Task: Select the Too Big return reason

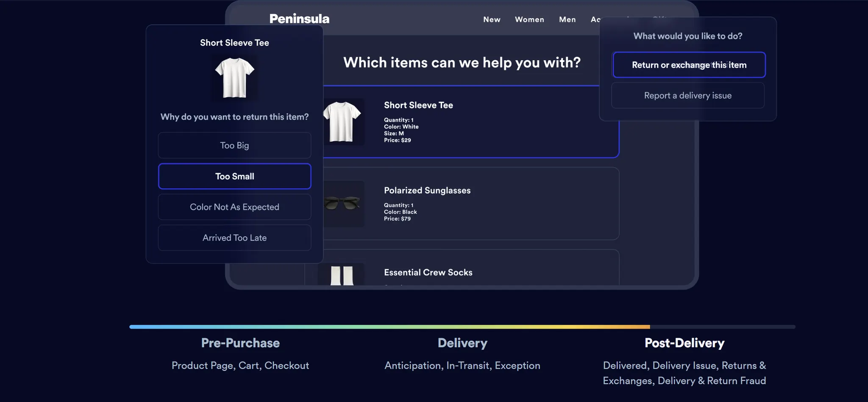Action: pos(234,145)
